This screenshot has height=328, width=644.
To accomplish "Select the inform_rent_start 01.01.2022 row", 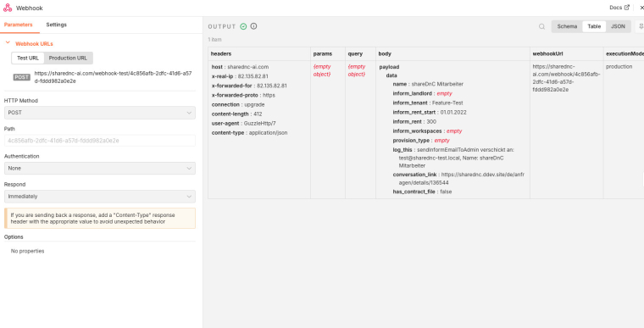I will pos(430,112).
